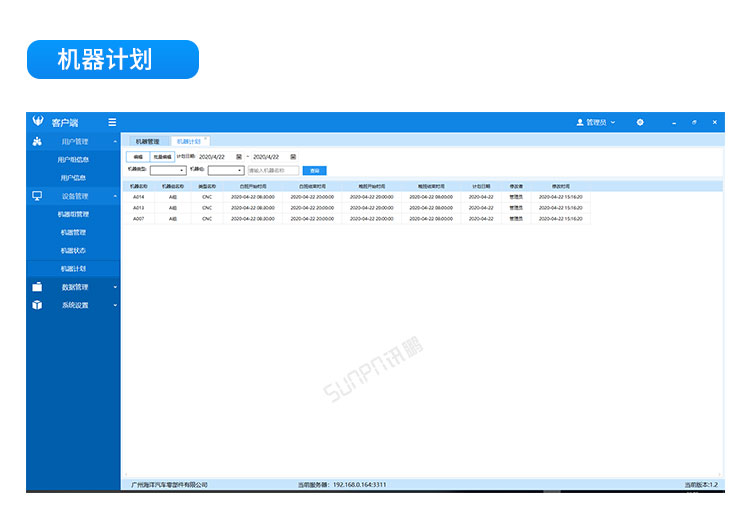Open the 机器类型 dropdown
The image size is (750, 516).
[168, 171]
